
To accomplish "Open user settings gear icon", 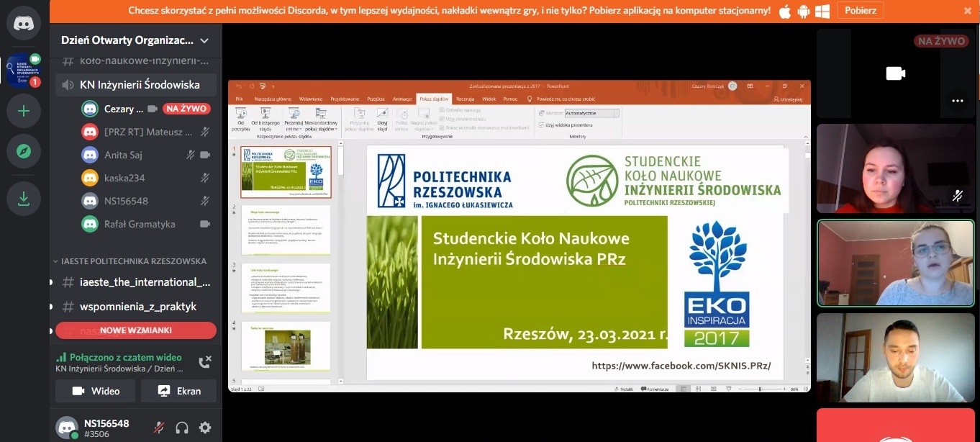I will click(x=205, y=428).
